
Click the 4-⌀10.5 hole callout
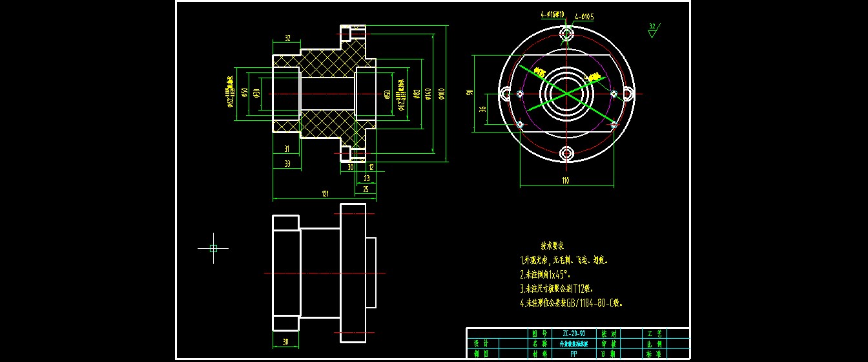(584, 16)
